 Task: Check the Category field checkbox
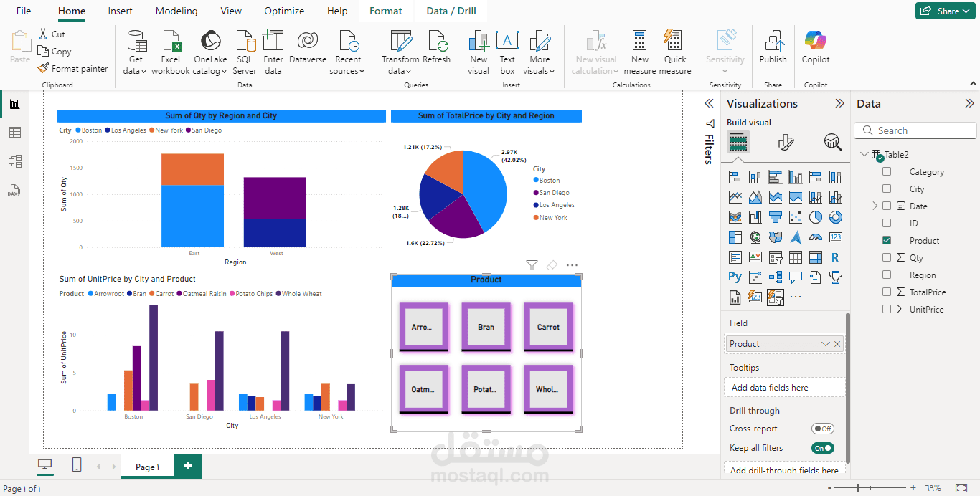[887, 172]
